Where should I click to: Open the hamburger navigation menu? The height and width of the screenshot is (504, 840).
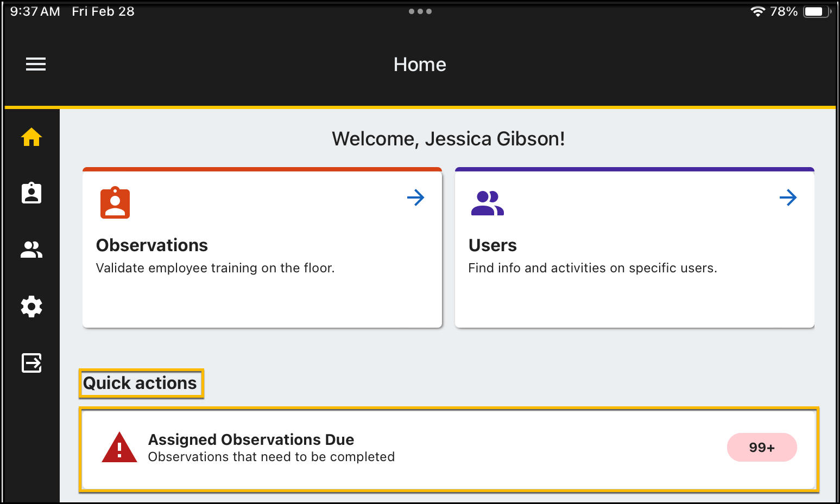pyautogui.click(x=36, y=64)
